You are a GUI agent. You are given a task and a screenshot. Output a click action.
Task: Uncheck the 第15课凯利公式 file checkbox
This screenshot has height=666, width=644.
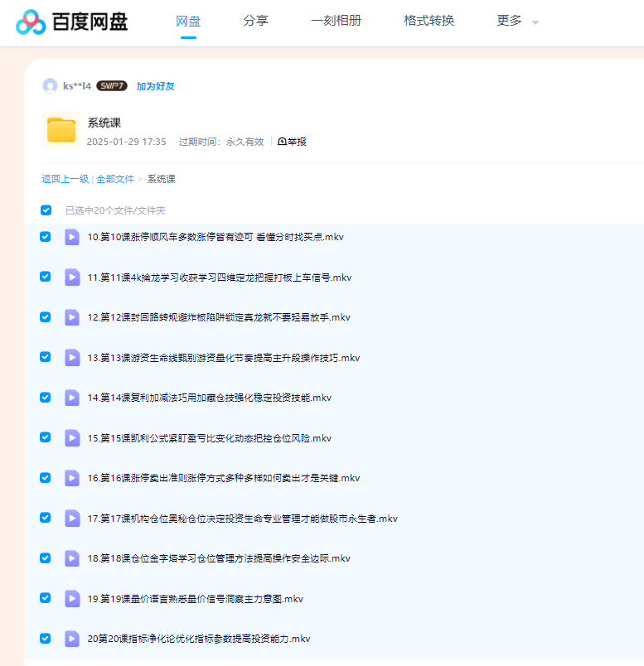point(45,437)
